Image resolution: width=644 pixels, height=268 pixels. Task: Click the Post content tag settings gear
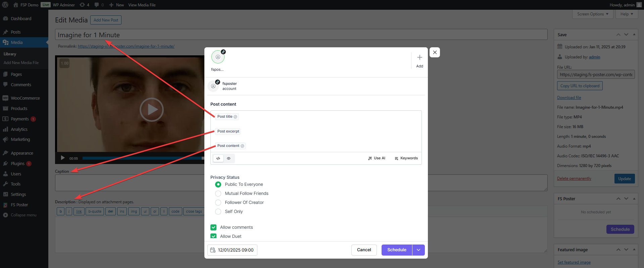click(x=242, y=146)
